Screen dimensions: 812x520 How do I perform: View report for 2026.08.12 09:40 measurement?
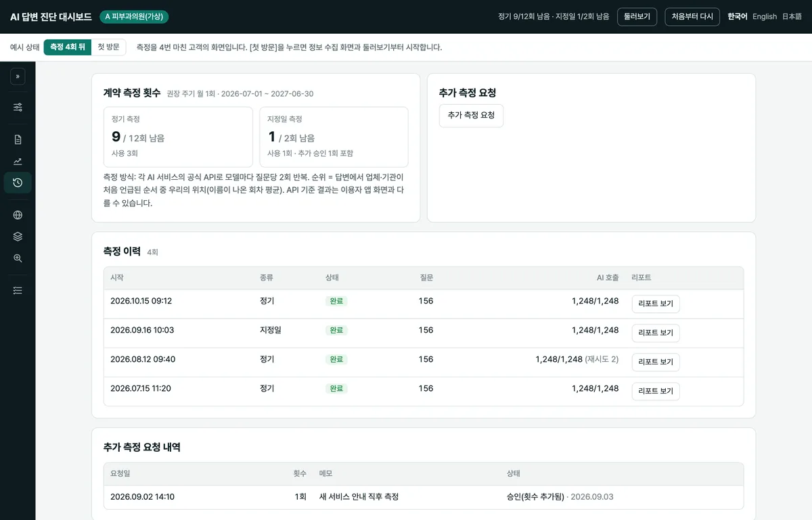[656, 362]
